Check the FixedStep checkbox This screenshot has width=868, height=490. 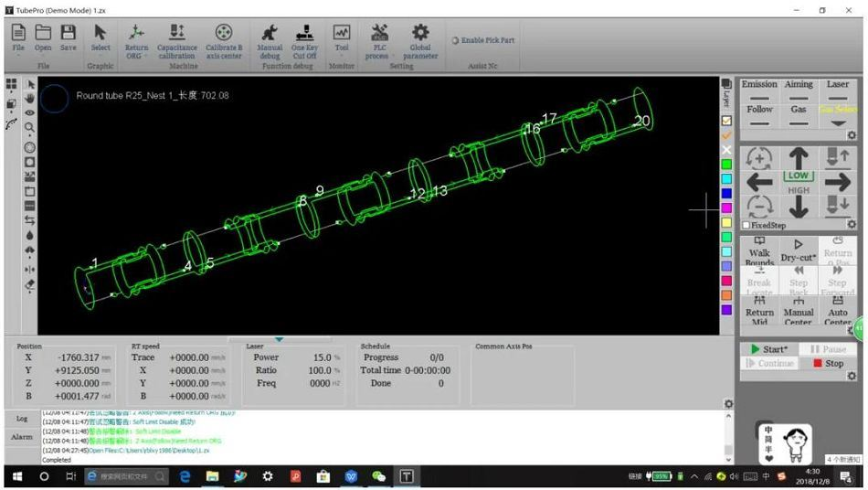pos(746,225)
